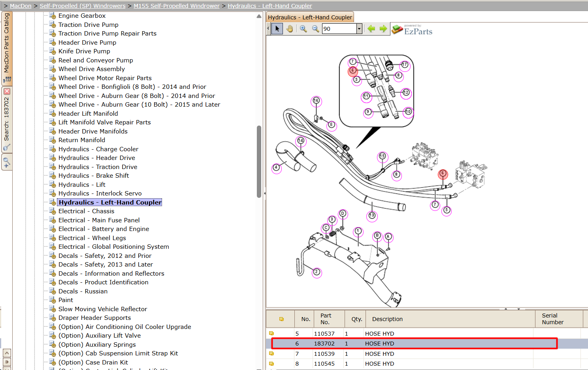Activate the hand pan tool
Viewport: 588px width, 370px height.
290,29
